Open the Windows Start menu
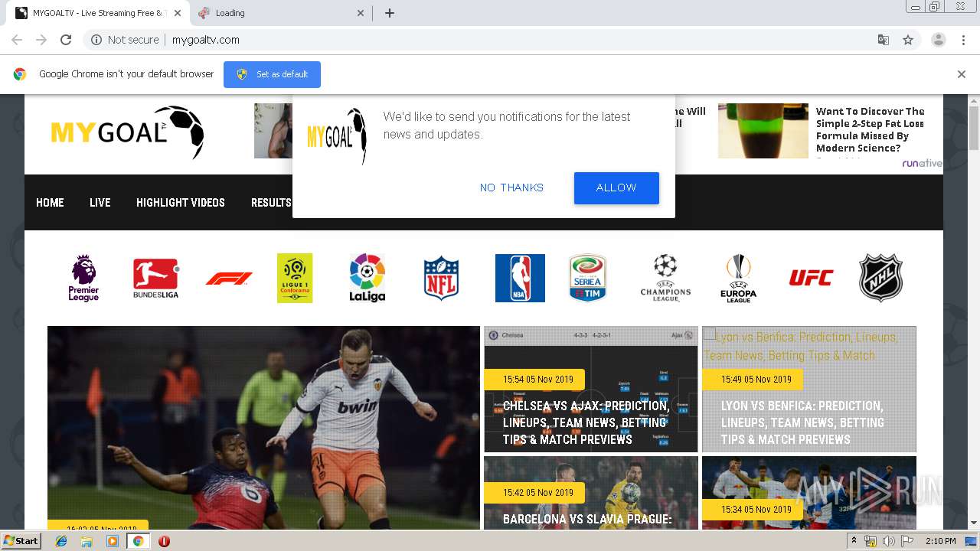Screen dimensions: 980x551 coord(21,541)
